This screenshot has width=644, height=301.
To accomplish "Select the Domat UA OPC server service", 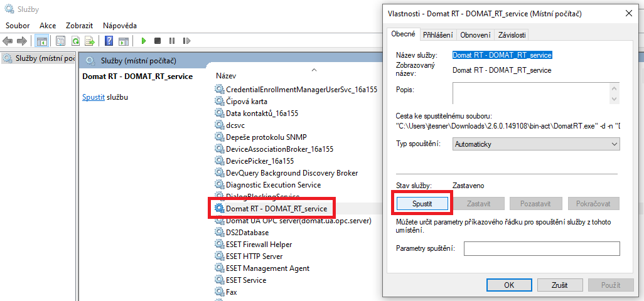I will 299,221.
